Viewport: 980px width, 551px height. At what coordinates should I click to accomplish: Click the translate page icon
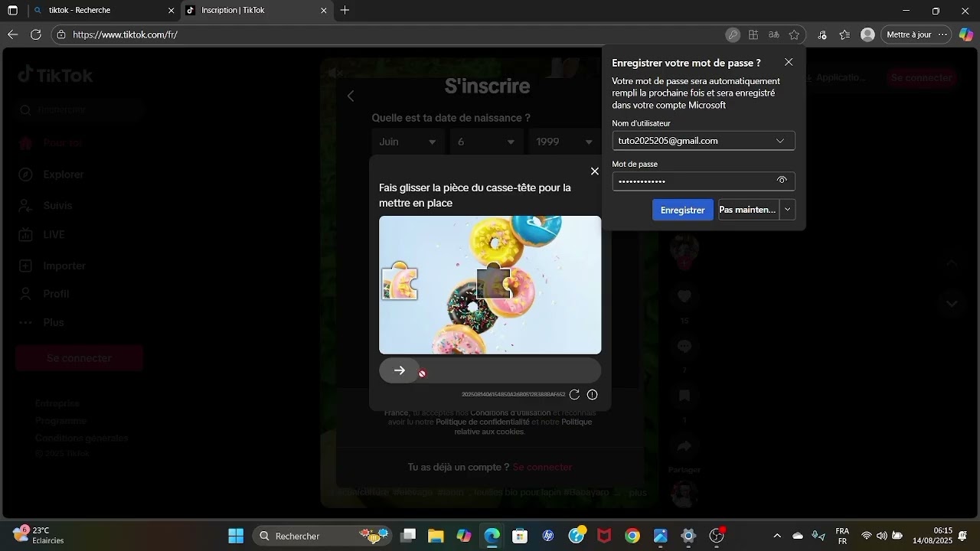(774, 34)
